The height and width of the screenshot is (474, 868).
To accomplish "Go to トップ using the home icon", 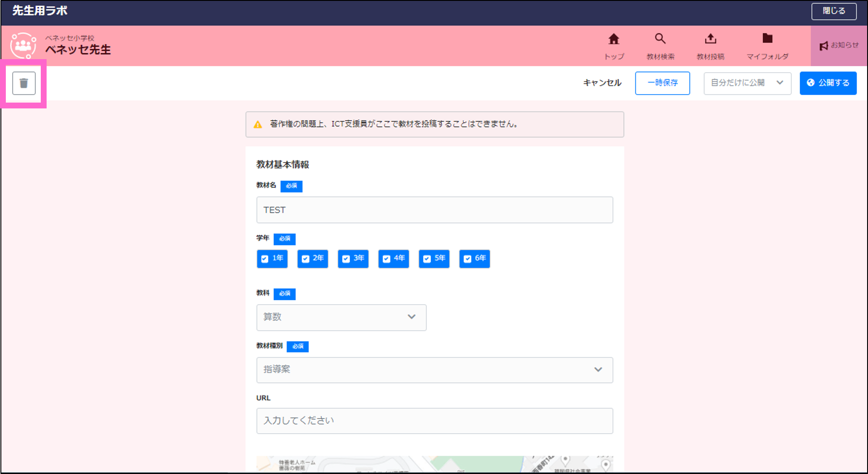I will 613,39.
